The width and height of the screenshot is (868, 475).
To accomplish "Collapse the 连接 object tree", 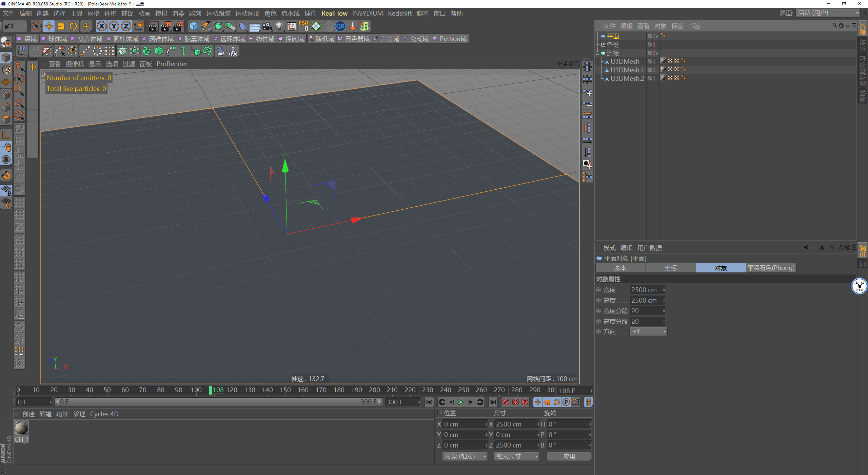I will click(x=598, y=53).
